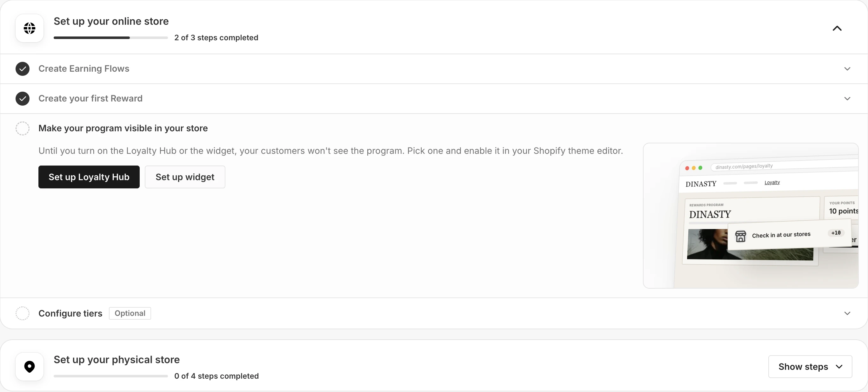Image resolution: width=868 pixels, height=392 pixels.
Task: Click the '10 points' value in preview
Action: coord(844,211)
